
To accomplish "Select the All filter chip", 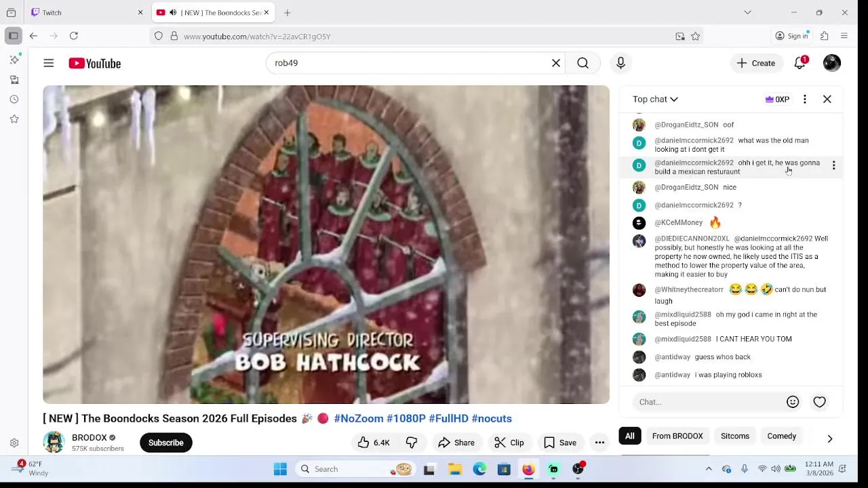I will 630,436.
